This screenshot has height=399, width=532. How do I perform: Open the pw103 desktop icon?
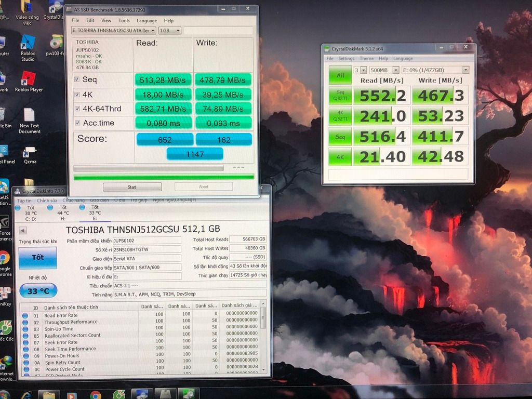[56, 45]
